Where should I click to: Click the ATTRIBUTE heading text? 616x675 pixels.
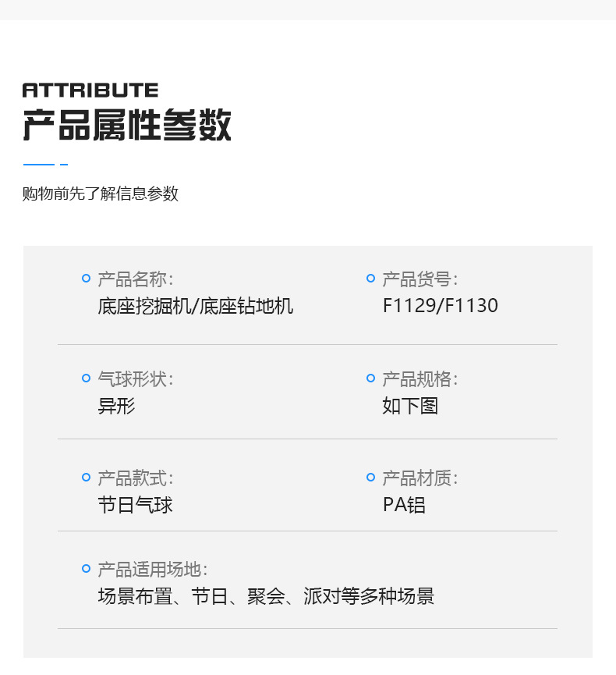(x=90, y=90)
